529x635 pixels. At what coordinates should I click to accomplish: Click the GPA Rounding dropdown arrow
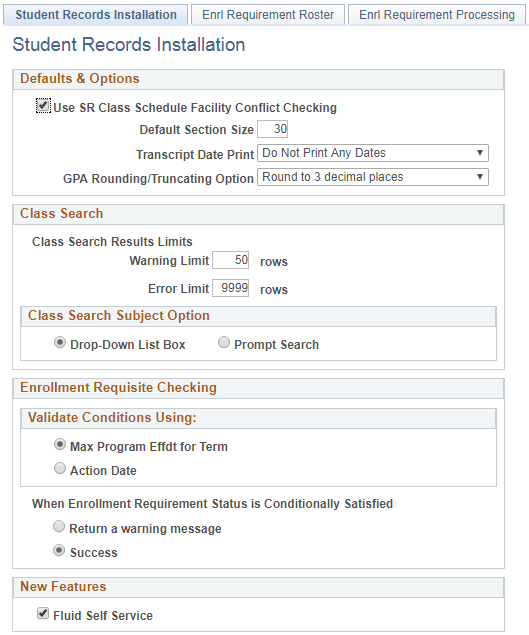click(480, 177)
